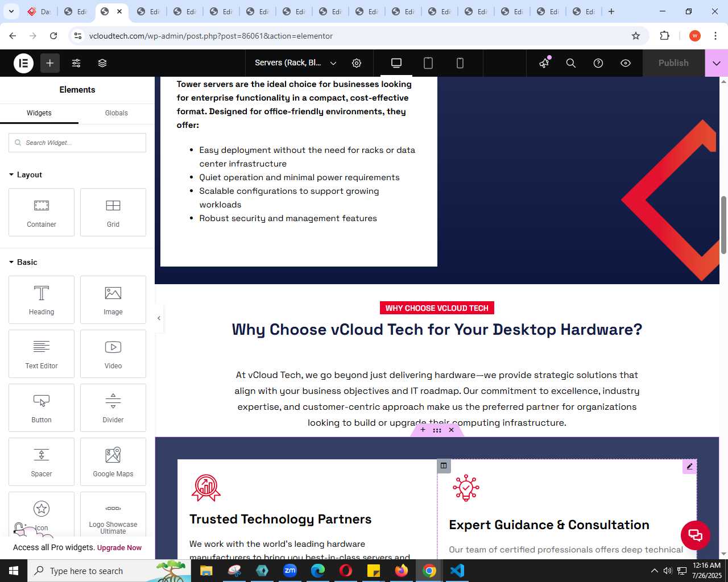Click the section drag handle dots
728x582 pixels.
click(437, 430)
